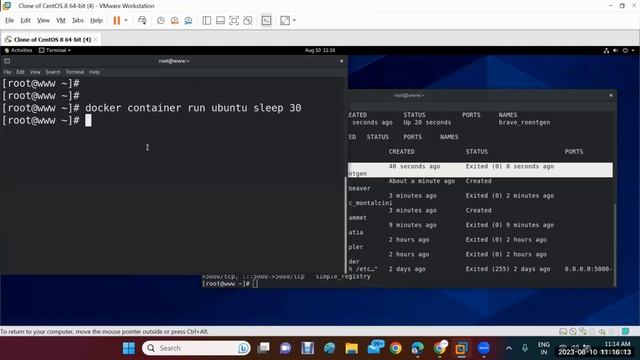Click the taskbar Search field
This screenshot has height=360, width=640.
click(x=196, y=348)
